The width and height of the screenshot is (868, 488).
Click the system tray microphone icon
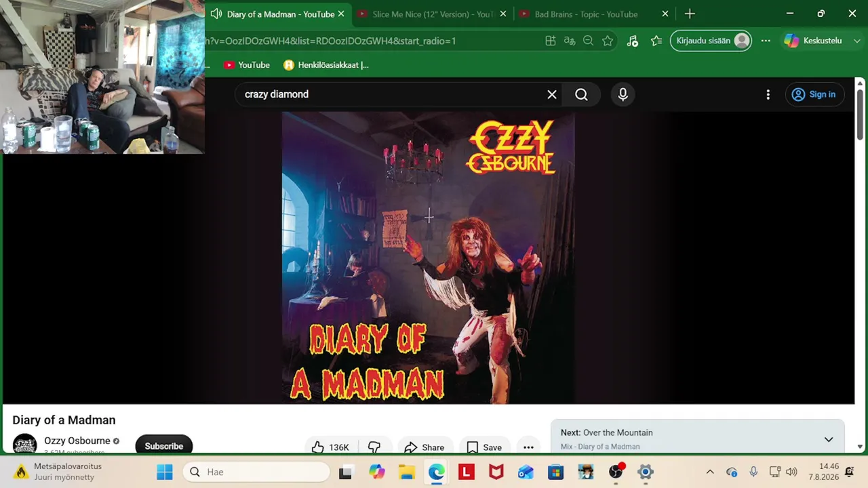[x=753, y=472]
